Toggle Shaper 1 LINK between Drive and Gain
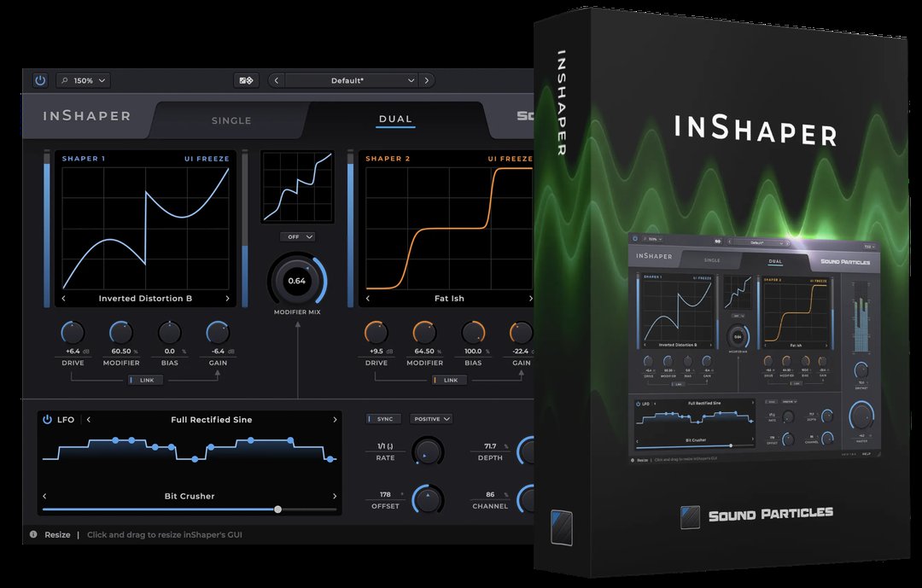 coord(144,381)
